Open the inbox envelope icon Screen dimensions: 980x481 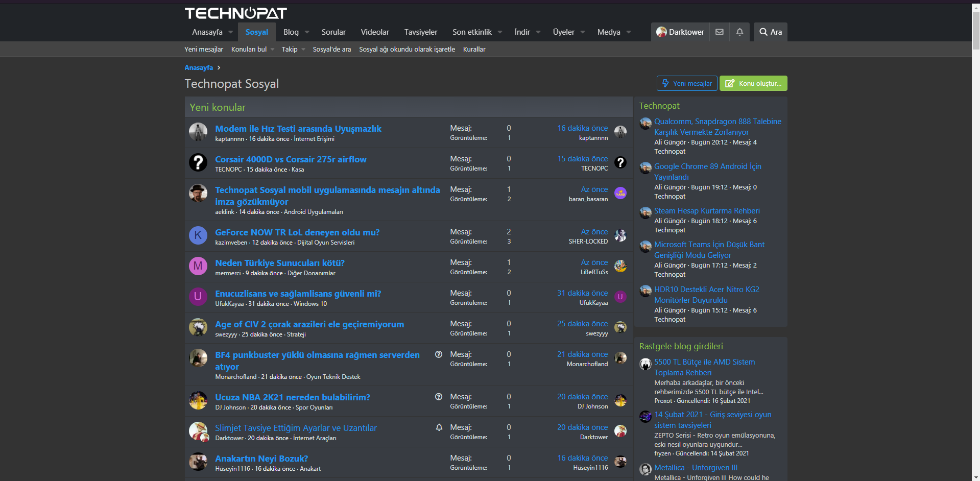point(719,32)
